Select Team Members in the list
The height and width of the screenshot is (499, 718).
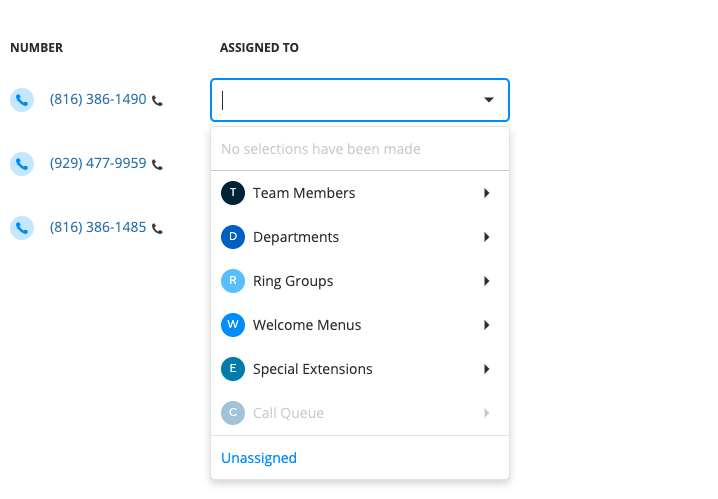[x=359, y=193]
